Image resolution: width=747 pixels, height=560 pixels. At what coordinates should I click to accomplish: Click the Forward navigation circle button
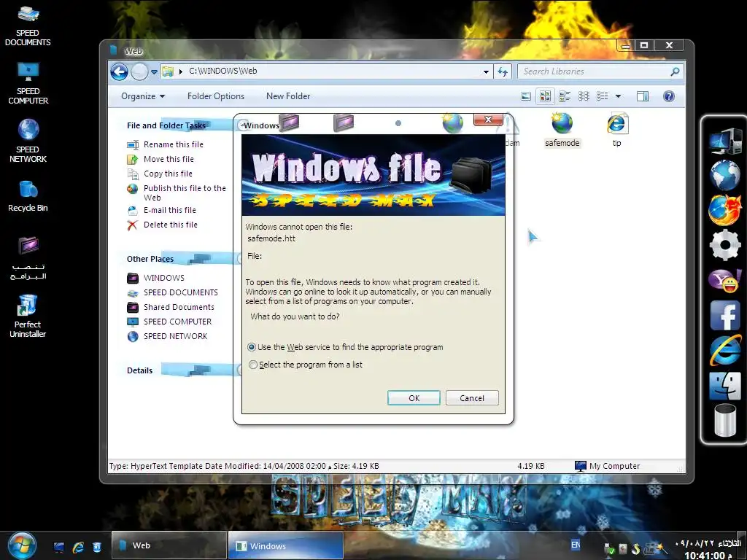139,72
